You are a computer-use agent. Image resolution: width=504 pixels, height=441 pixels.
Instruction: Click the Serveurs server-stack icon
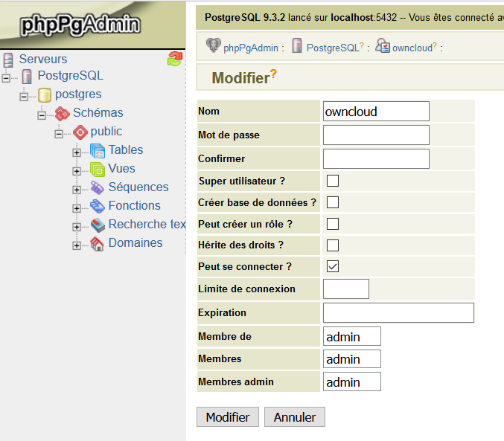coord(8,59)
